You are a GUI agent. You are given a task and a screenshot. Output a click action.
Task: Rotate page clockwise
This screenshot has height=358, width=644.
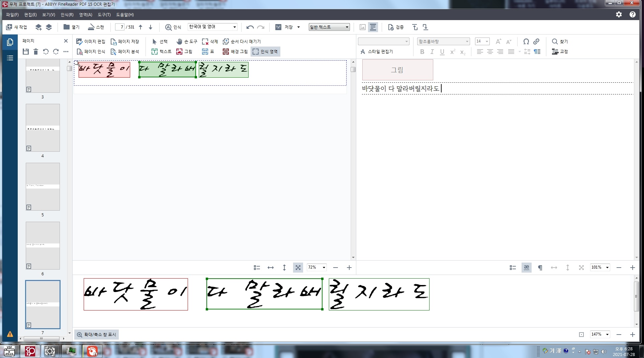click(x=56, y=52)
